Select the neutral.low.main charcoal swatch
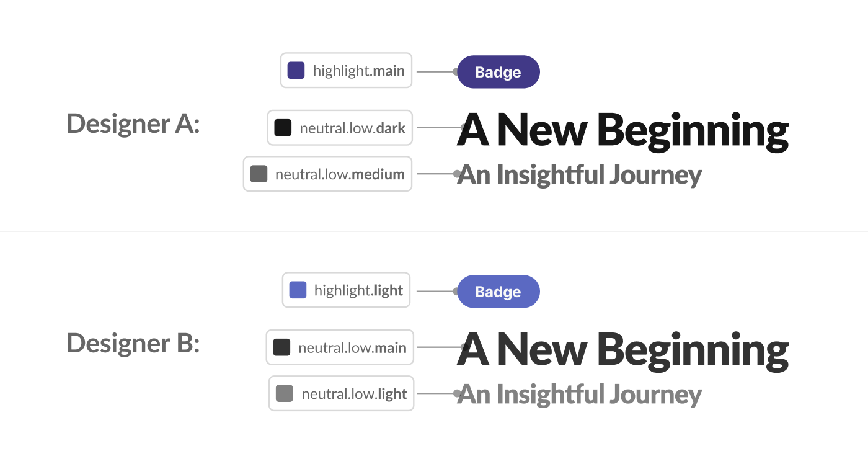Screen dimensions: 868x464 [x=281, y=347]
